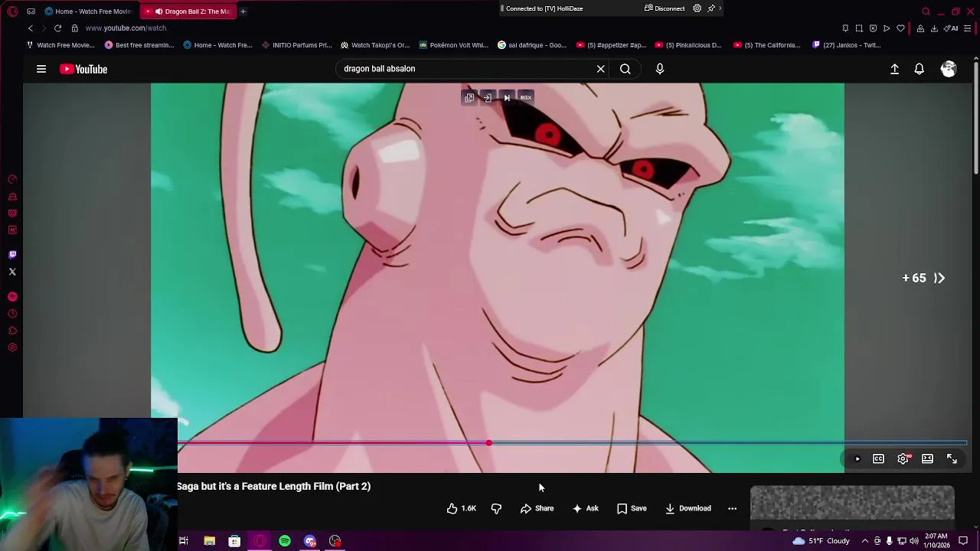Screen dimensions: 980x551
Task: Open the YouTube guide hamburger menu
Action: (x=41, y=69)
